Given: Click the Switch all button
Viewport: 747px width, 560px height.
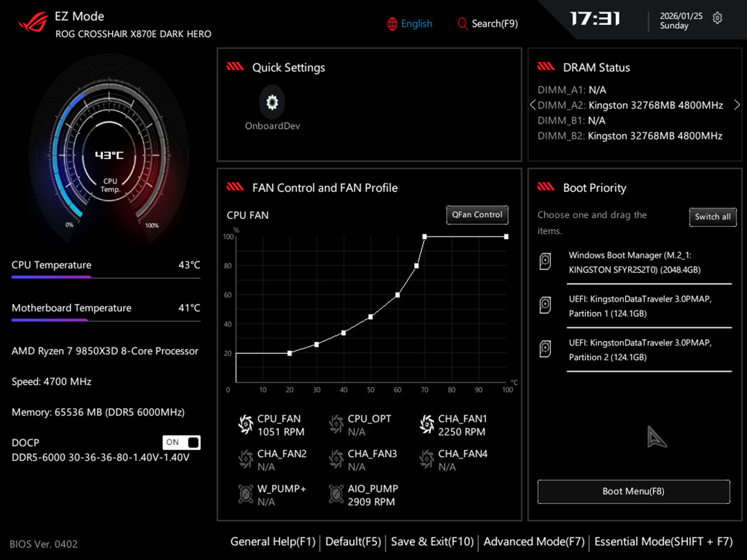Looking at the screenshot, I should [713, 217].
